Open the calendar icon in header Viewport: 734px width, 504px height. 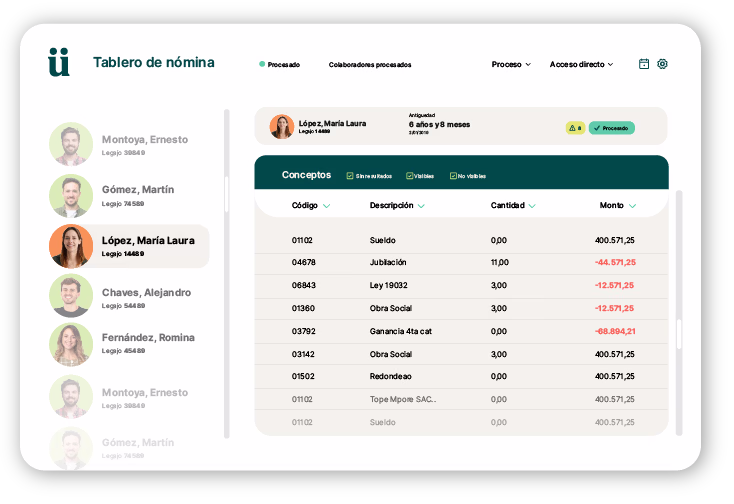click(644, 64)
